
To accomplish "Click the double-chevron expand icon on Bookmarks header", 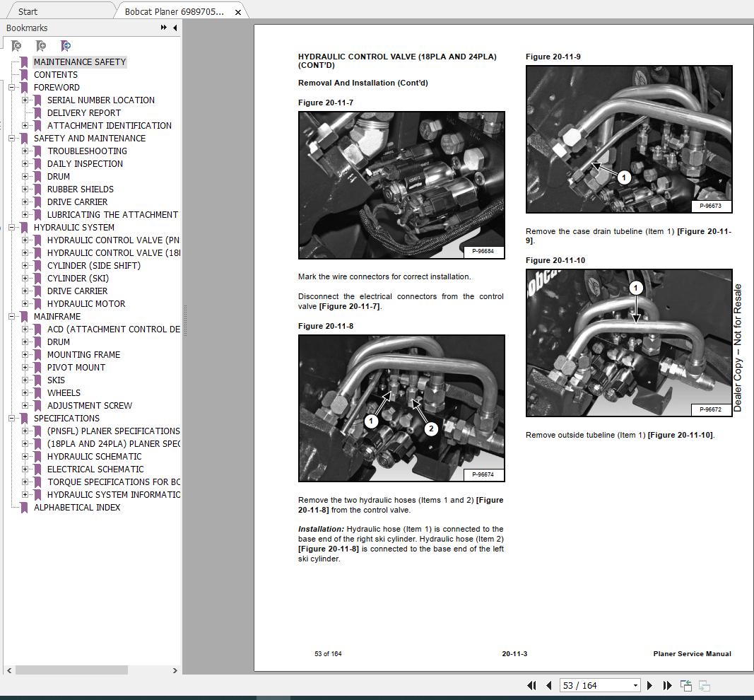I will tap(163, 28).
